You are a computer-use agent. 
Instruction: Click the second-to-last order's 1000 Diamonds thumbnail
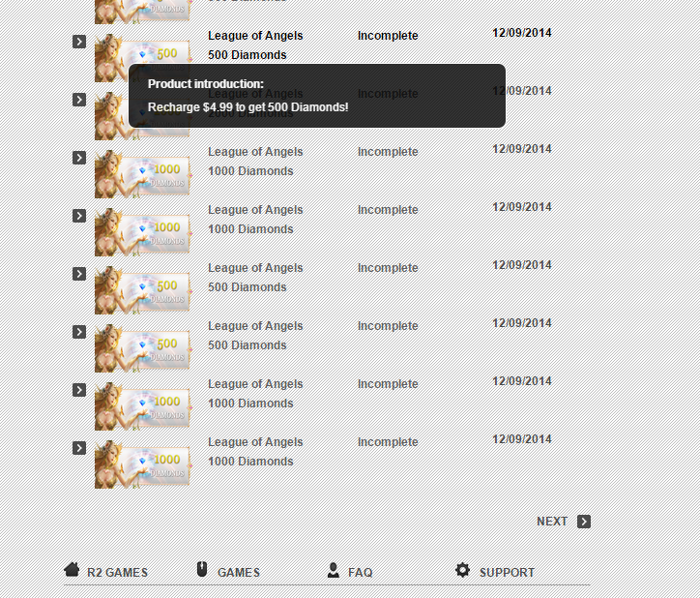(x=142, y=406)
